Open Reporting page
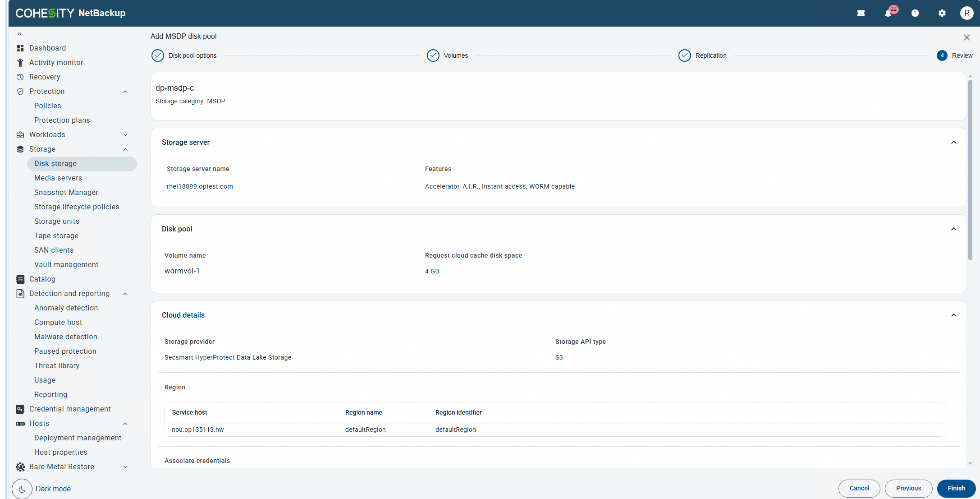The image size is (980, 499). click(x=50, y=394)
